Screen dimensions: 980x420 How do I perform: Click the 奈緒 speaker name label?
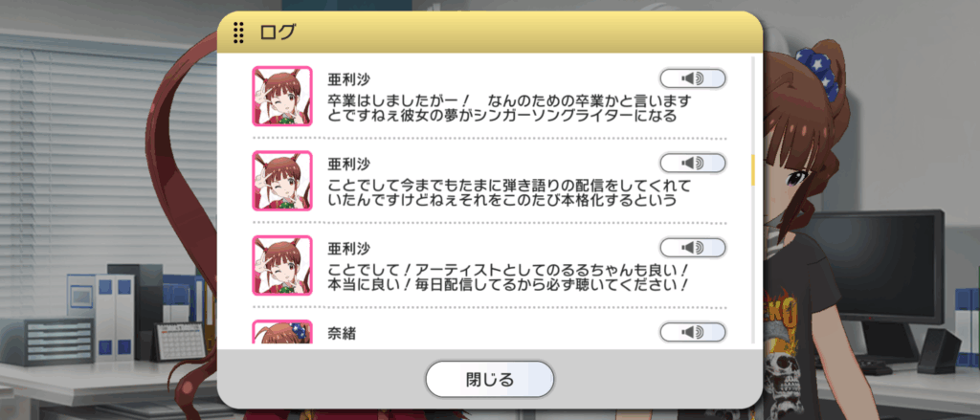pos(342,333)
